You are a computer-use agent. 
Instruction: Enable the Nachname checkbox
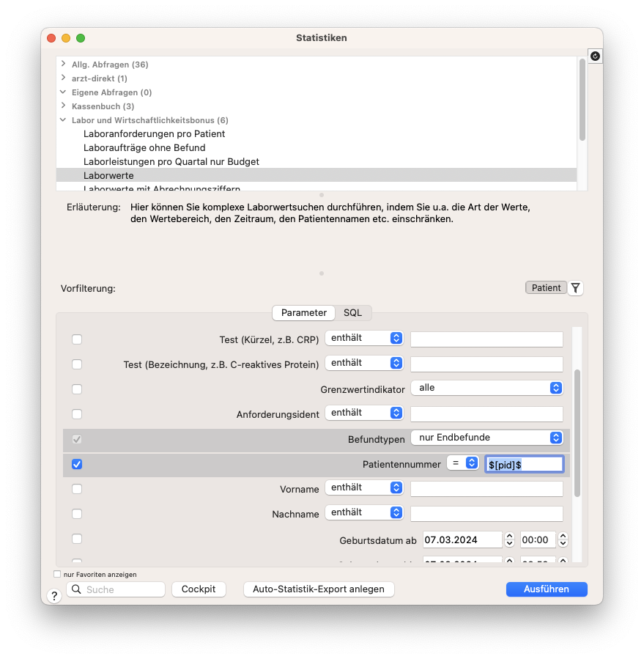[77, 514]
